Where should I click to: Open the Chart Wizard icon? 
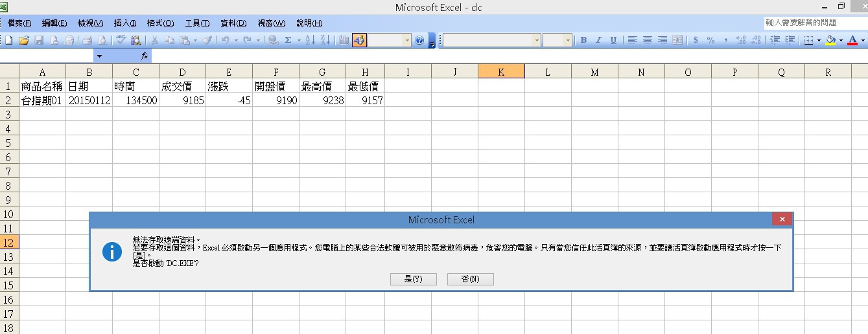point(344,40)
